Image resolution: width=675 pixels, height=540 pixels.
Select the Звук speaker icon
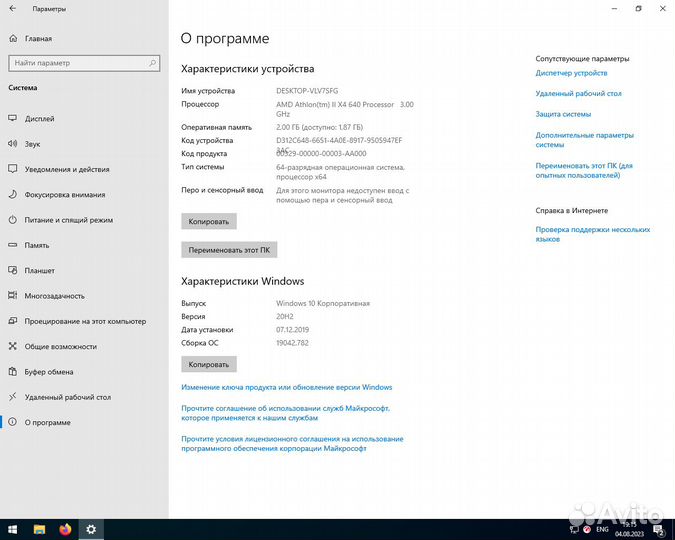point(13,144)
